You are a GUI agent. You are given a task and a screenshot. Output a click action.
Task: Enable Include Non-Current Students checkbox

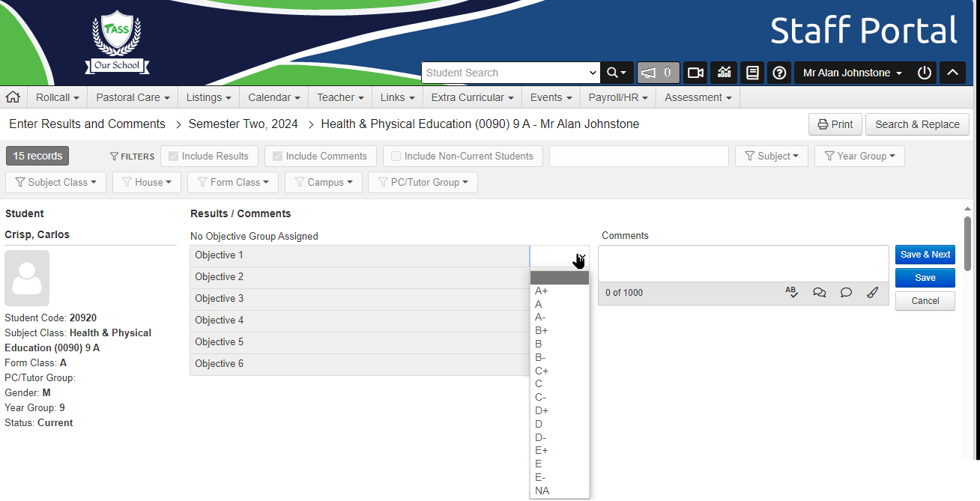click(x=396, y=157)
